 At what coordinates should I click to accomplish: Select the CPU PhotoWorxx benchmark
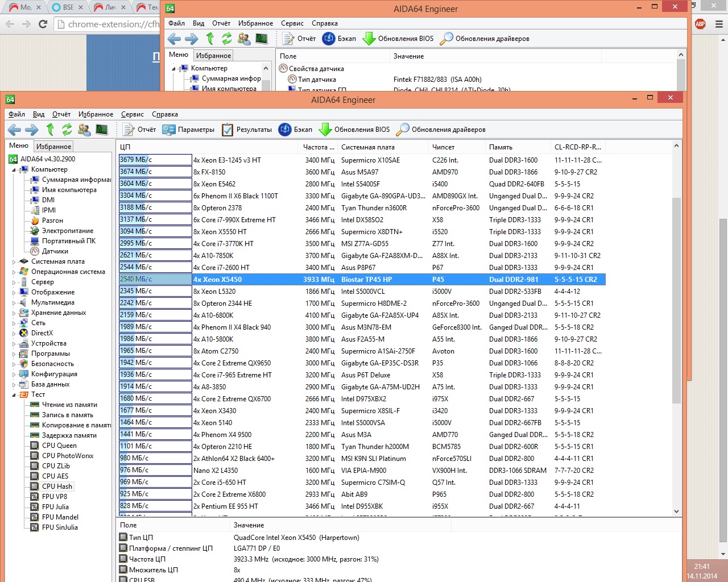point(68,456)
